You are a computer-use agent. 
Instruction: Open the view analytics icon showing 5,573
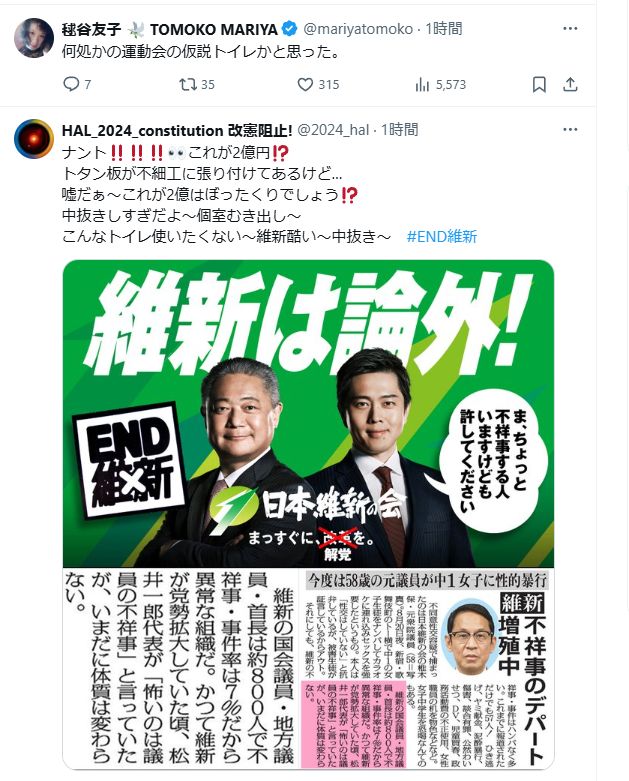click(x=422, y=85)
